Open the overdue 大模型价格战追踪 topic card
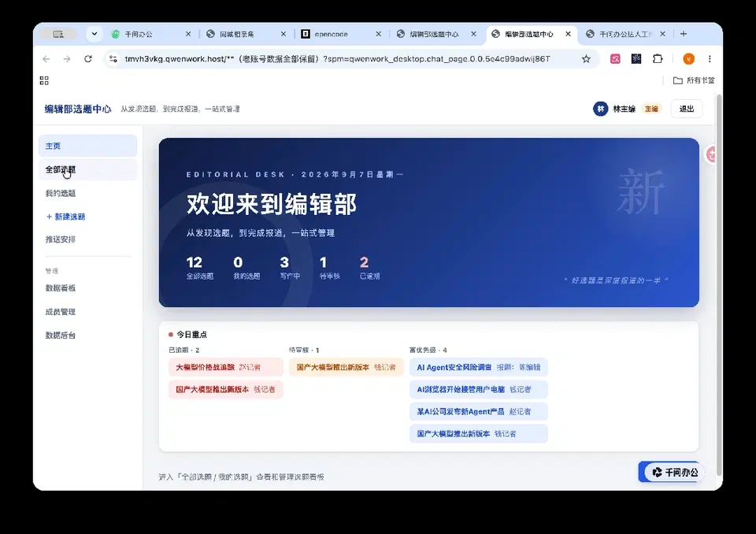Viewport: 756px width, 534px height. coord(226,367)
